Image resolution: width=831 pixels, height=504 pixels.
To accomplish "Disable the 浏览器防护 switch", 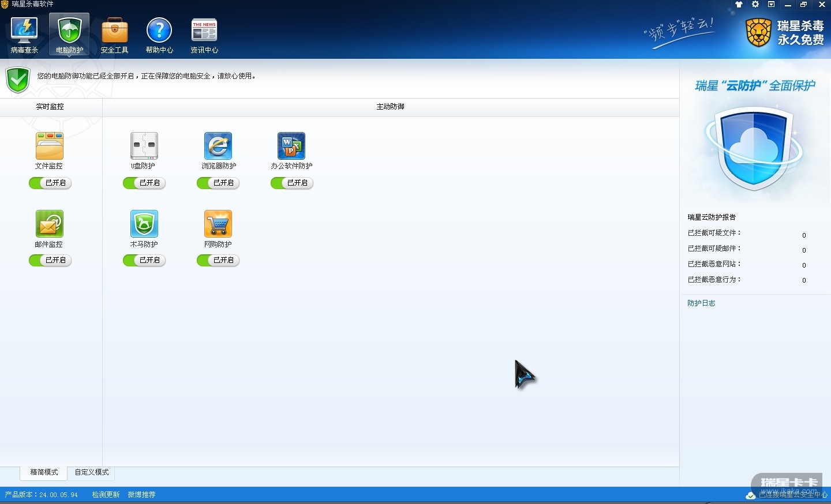I will point(218,183).
